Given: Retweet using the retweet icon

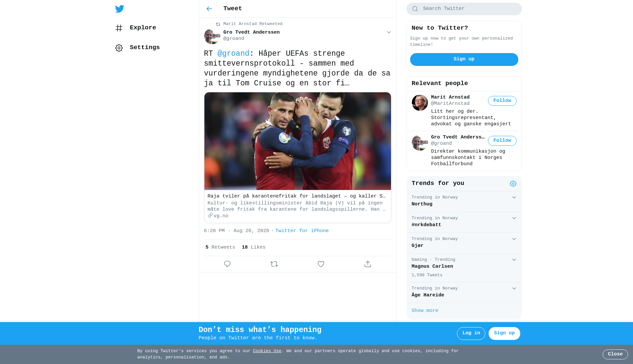Looking at the screenshot, I should (274, 264).
